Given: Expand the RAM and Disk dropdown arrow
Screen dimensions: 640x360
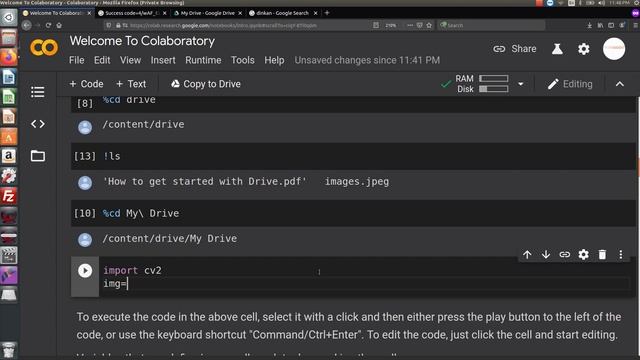Looking at the screenshot, I should tap(520, 84).
